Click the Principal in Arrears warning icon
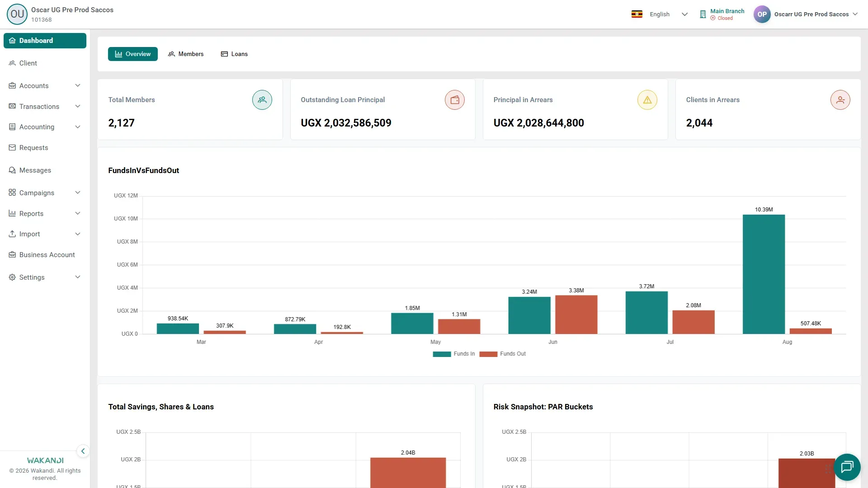Screen dimensions: 868x488 coord(647,100)
